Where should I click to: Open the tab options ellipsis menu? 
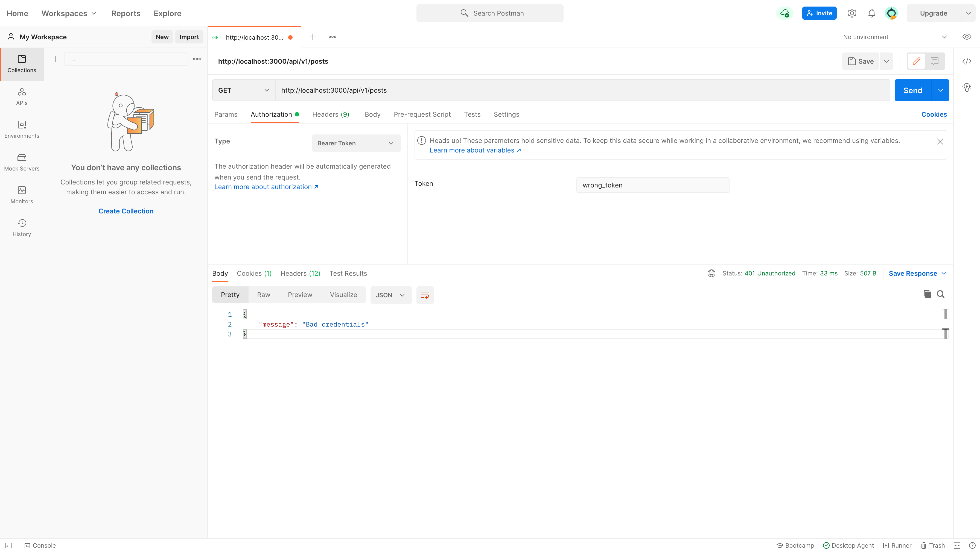332,37
